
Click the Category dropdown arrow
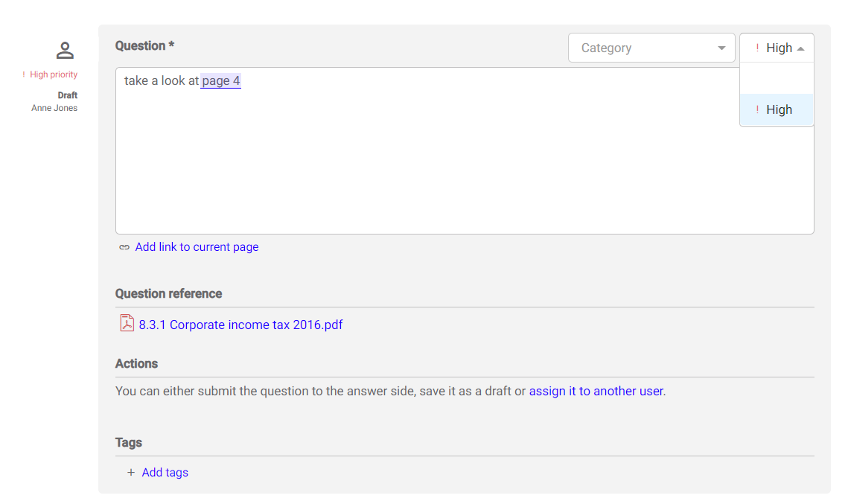coord(721,48)
